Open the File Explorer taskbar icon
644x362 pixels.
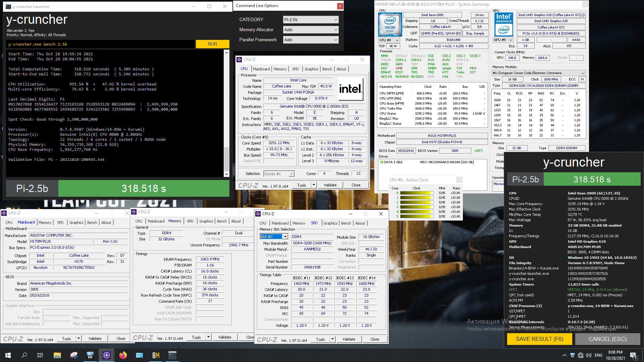coord(57,355)
